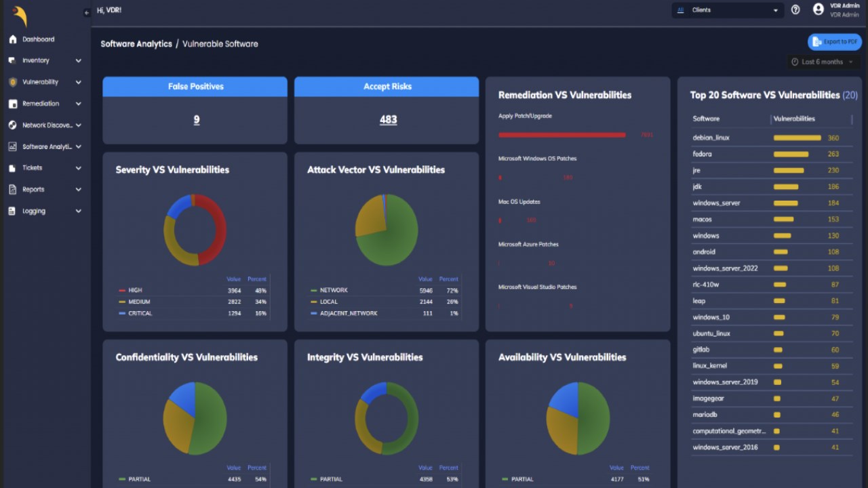Click the Remediation sidebar icon
Viewport: 868px width, 488px height.
12,104
